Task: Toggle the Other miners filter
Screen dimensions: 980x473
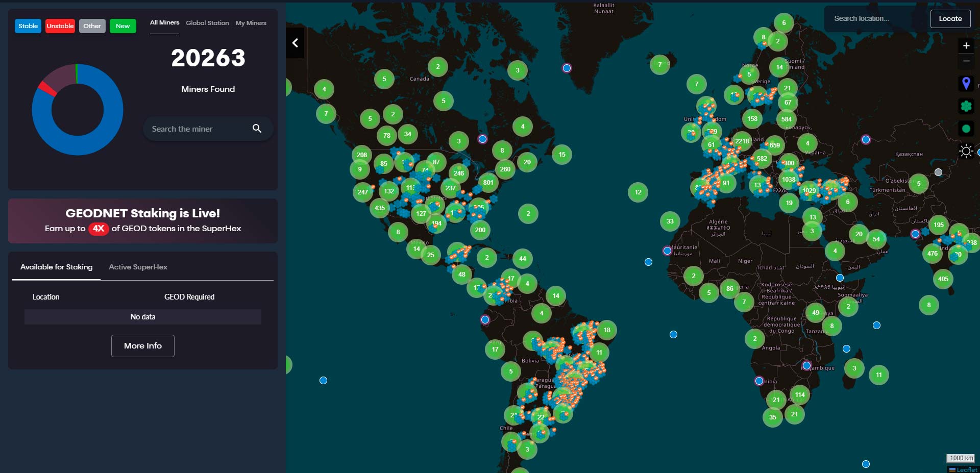Action: point(92,26)
